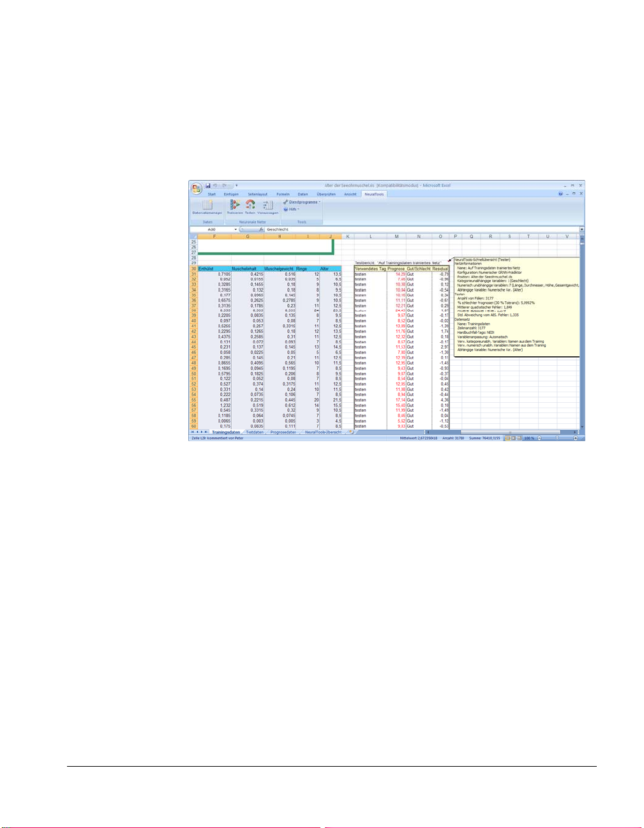Click the Muschelgewicht header cell

[x=280, y=269]
